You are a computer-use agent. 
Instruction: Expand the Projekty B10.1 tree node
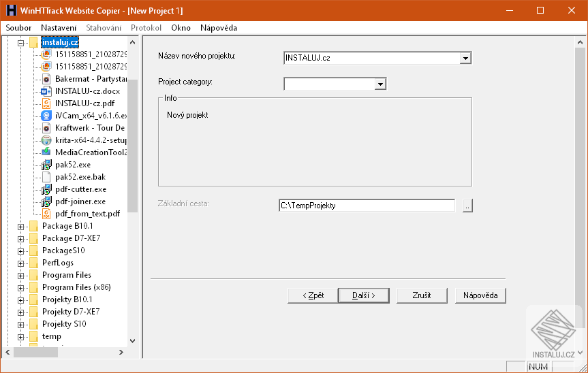click(20, 300)
